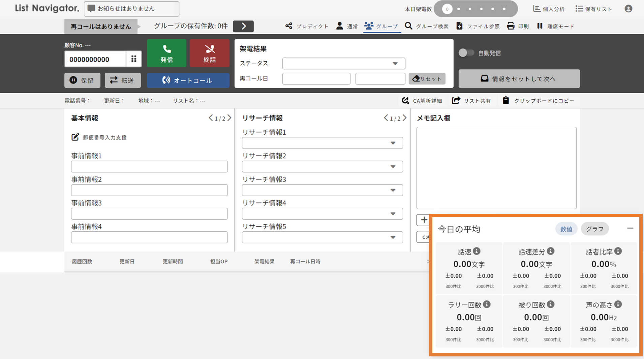Switch today's average to グラフ view
This screenshot has height=359, width=644.
click(x=594, y=229)
